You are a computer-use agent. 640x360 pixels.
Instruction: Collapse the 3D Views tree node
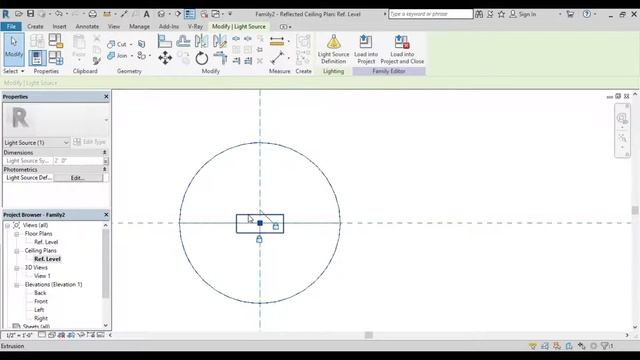point(17,268)
